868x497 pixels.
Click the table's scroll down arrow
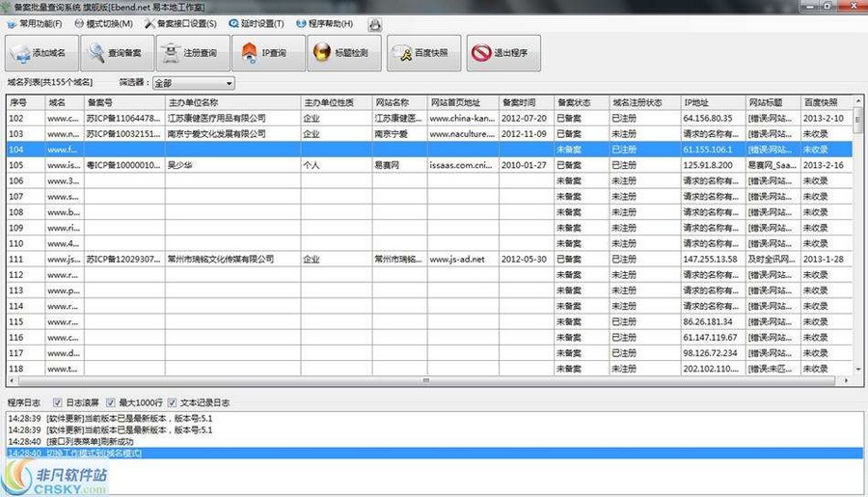click(x=858, y=369)
